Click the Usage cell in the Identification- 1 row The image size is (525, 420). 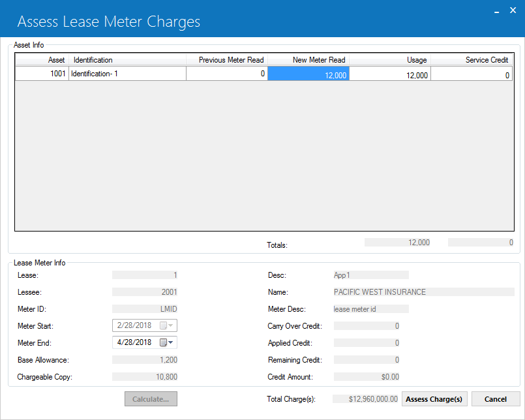(x=390, y=74)
